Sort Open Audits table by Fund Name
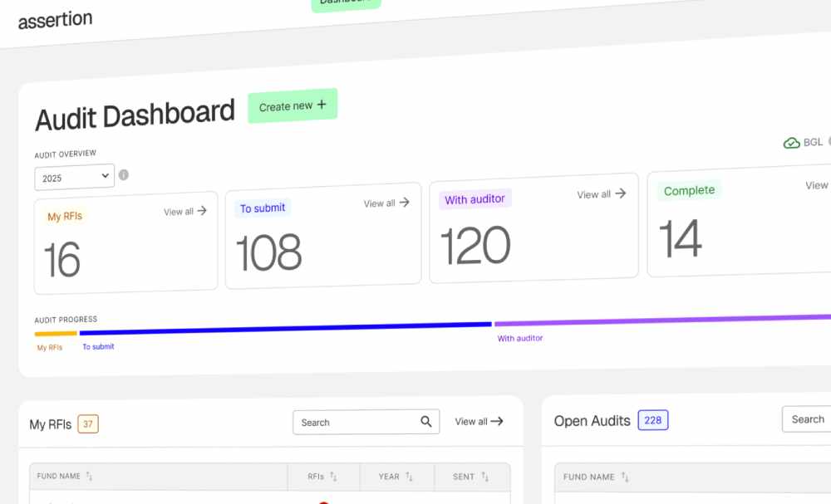 click(596, 477)
